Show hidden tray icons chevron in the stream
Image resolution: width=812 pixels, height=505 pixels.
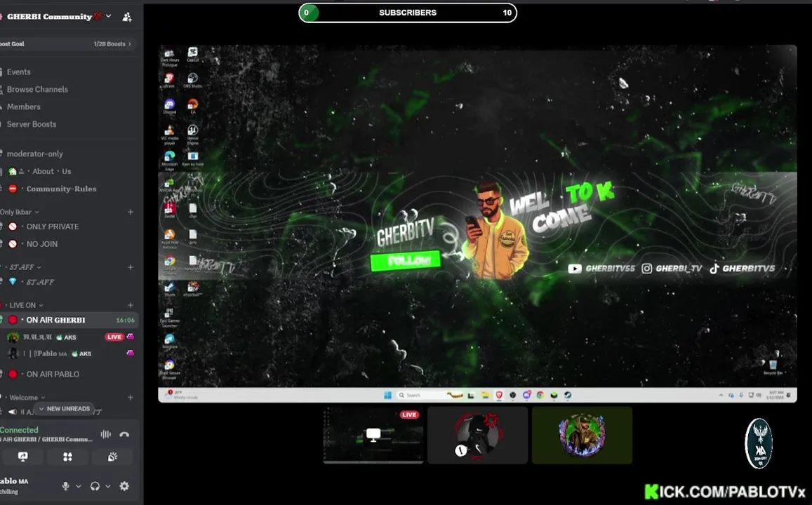[721, 396]
